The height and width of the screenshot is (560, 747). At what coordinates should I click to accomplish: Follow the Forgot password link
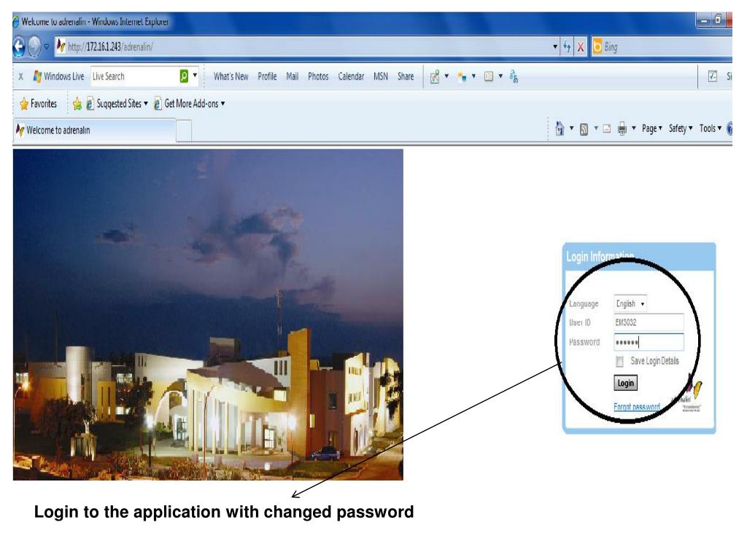coord(637,407)
